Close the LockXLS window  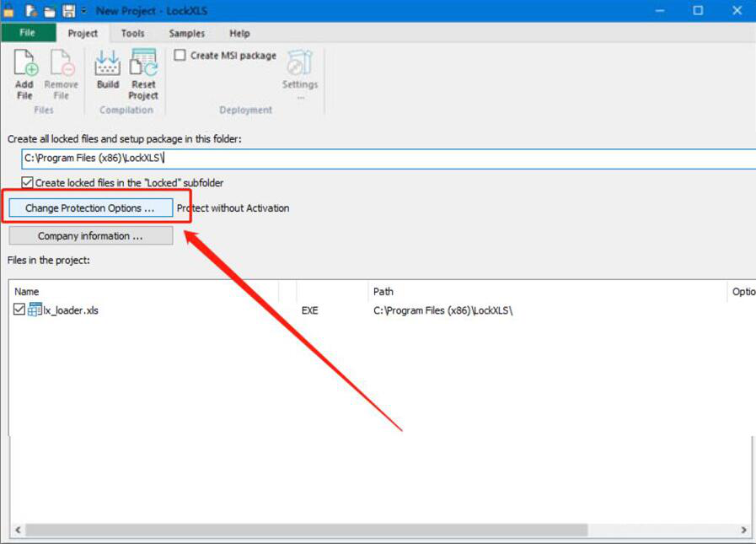(737, 11)
